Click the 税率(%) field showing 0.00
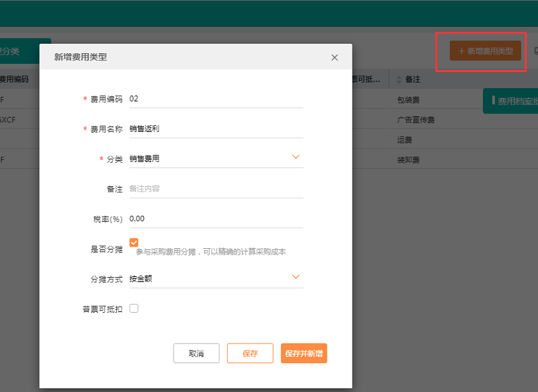The height and width of the screenshot is (392, 538). [216, 219]
